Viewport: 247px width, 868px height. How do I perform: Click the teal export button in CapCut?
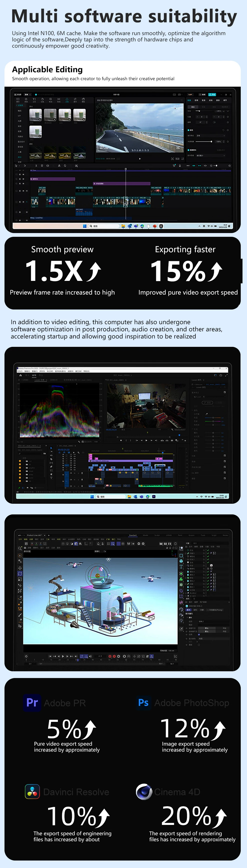click(212, 95)
